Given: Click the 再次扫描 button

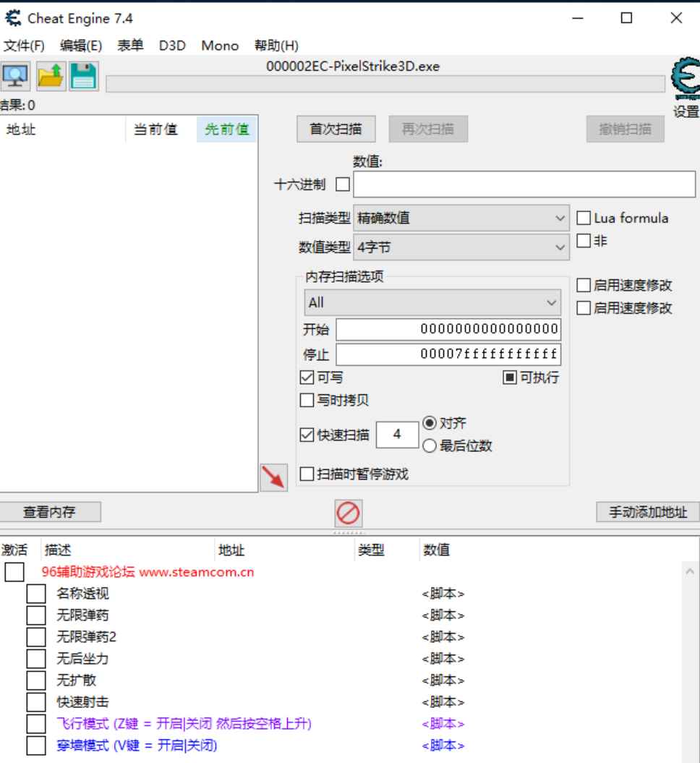Looking at the screenshot, I should [428, 129].
